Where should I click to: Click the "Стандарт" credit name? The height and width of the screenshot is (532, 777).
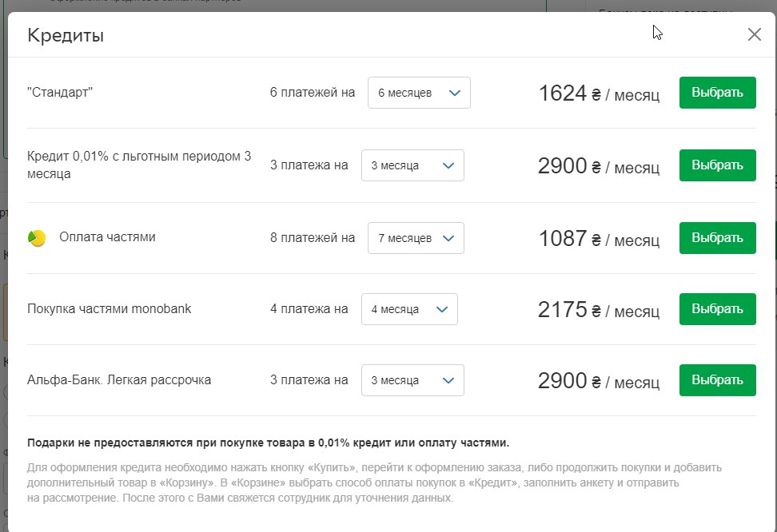60,92
